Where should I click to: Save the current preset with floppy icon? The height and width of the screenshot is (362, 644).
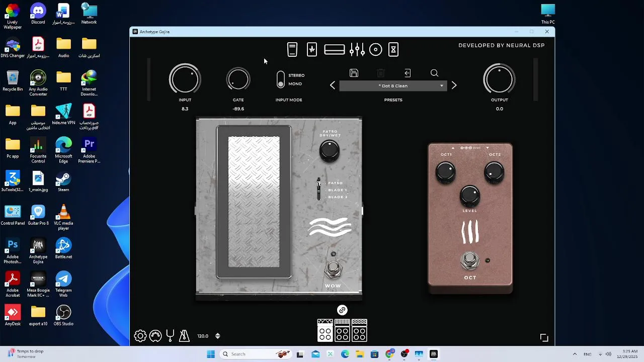[354, 73]
